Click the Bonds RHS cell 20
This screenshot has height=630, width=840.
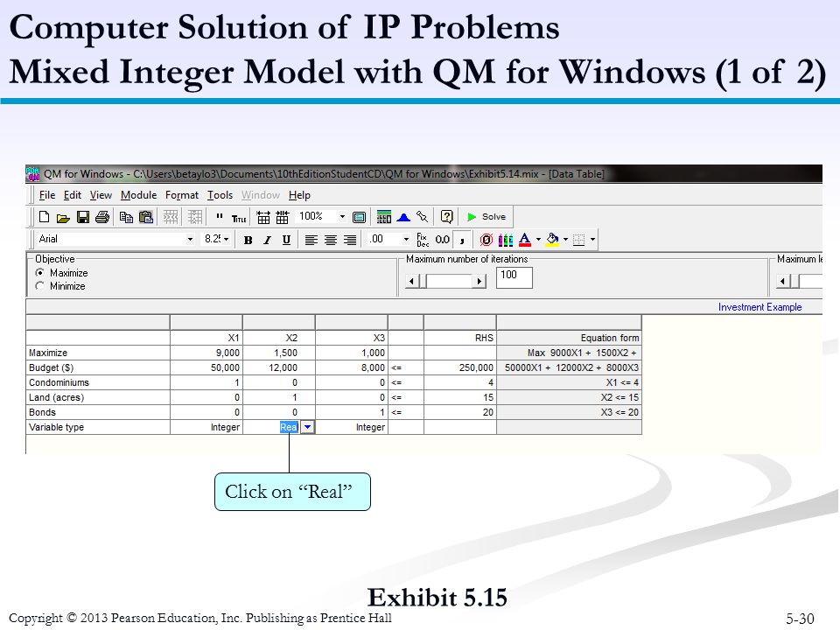point(460,412)
